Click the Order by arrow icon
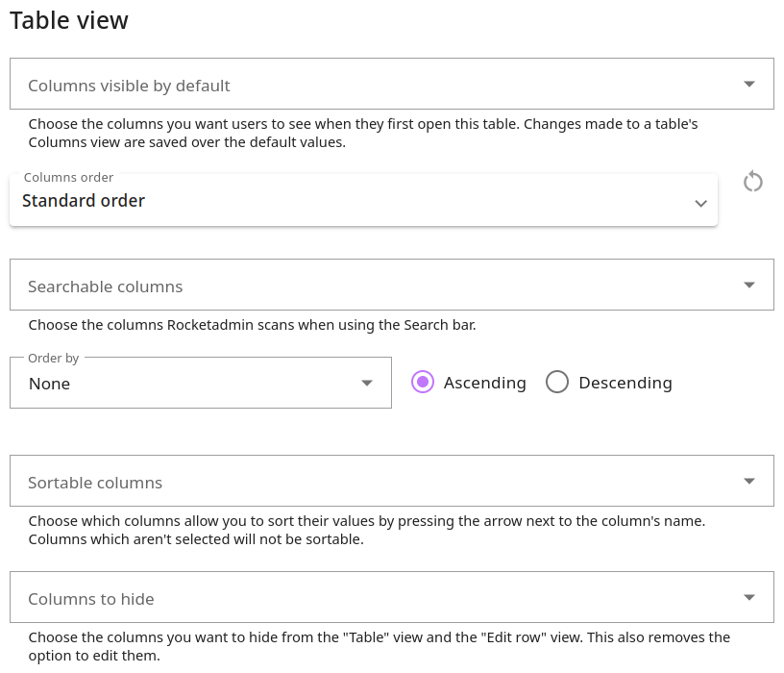 click(x=366, y=384)
